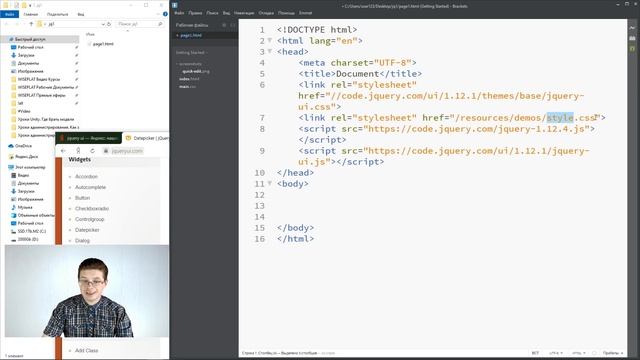The height and width of the screenshot is (360, 640).
Task: Select page1.html in Brackets working files
Action: [191, 36]
